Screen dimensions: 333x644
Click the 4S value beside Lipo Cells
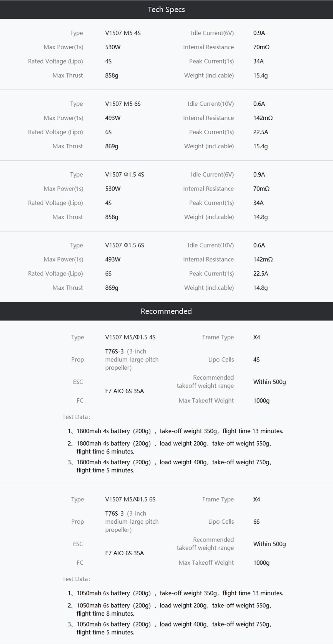click(256, 360)
